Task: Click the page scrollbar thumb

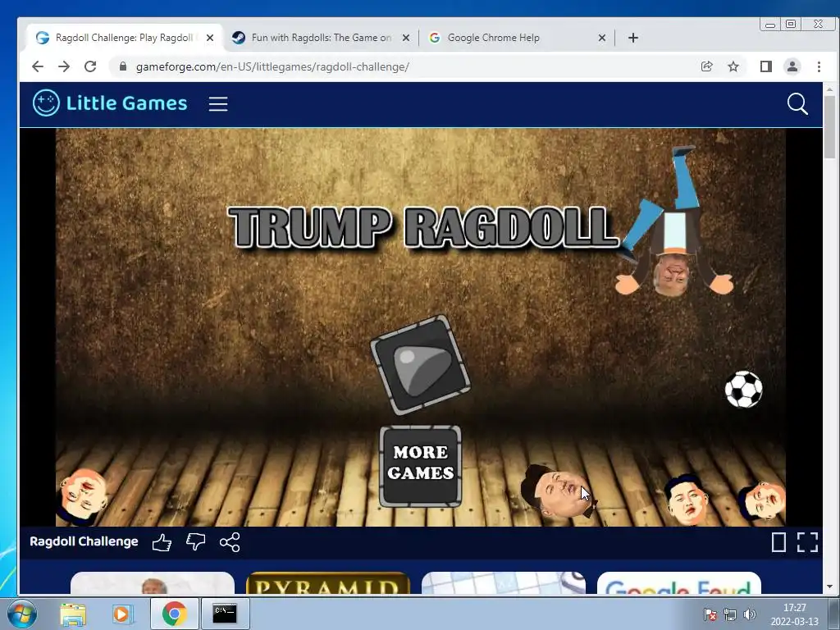Action: pos(830,127)
